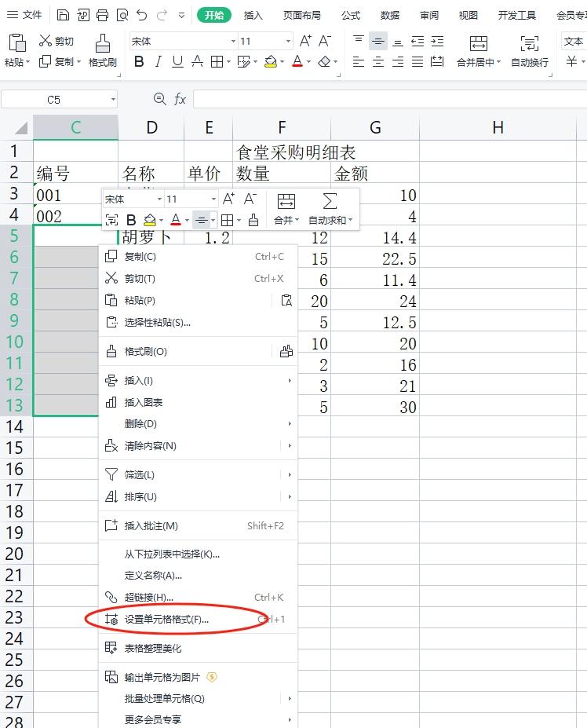Choose 表格整理美化 from context menu
Viewport: 587px width, 728px height.
[x=198, y=648]
